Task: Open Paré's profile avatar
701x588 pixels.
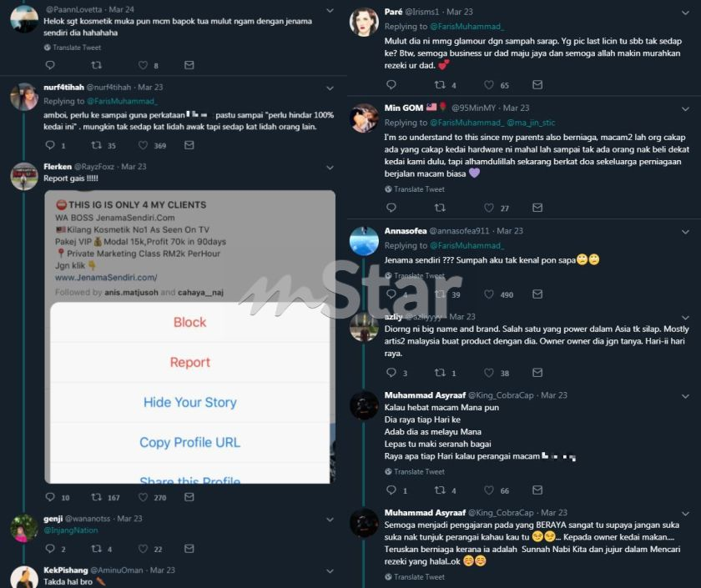Action: tap(364, 22)
